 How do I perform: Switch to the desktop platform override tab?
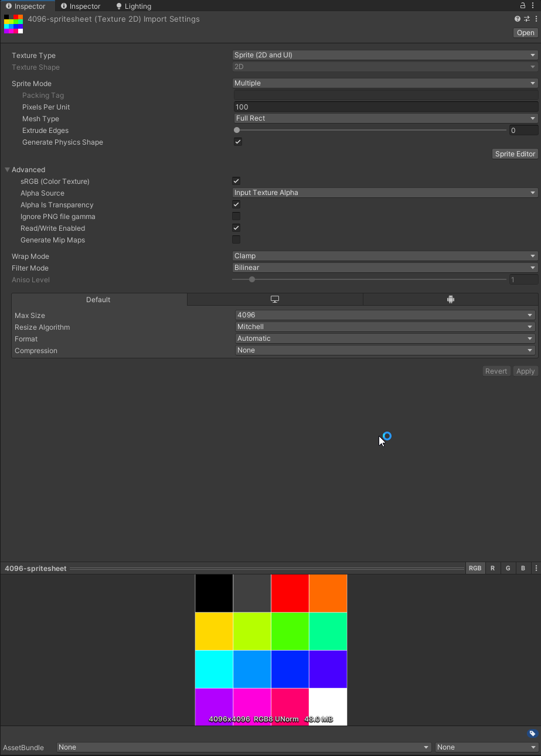tap(274, 299)
